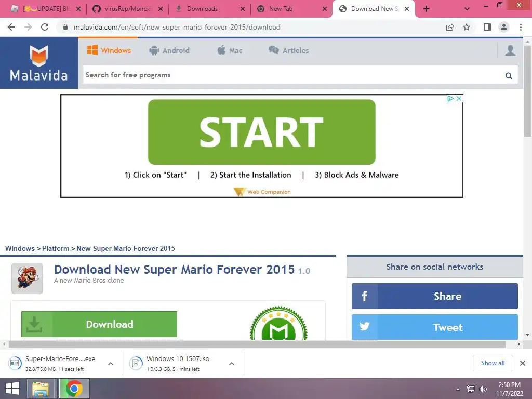The image size is (532, 399).
Task: Open the Platform breadcrumb link
Action: point(56,248)
